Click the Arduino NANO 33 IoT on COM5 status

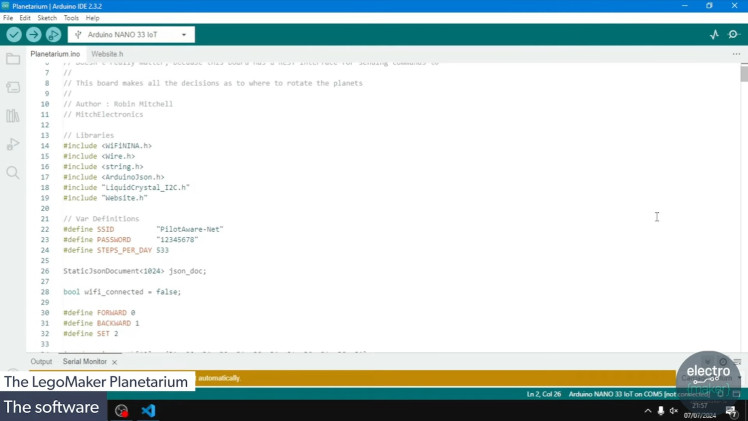tap(639, 394)
